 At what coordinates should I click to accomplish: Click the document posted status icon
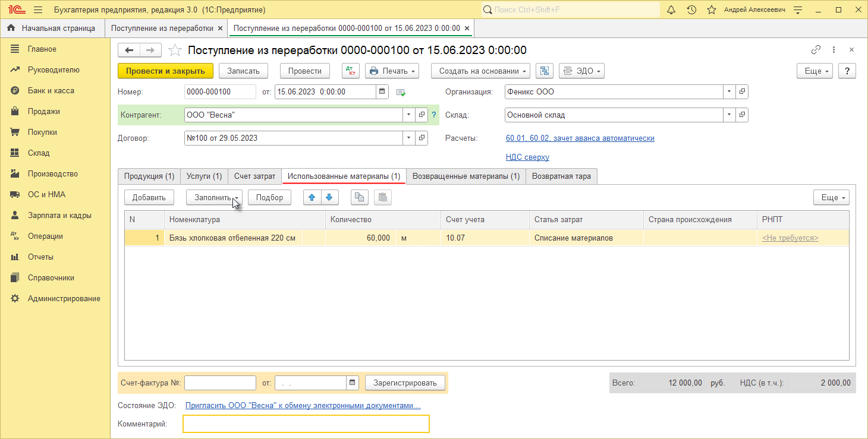coord(401,93)
